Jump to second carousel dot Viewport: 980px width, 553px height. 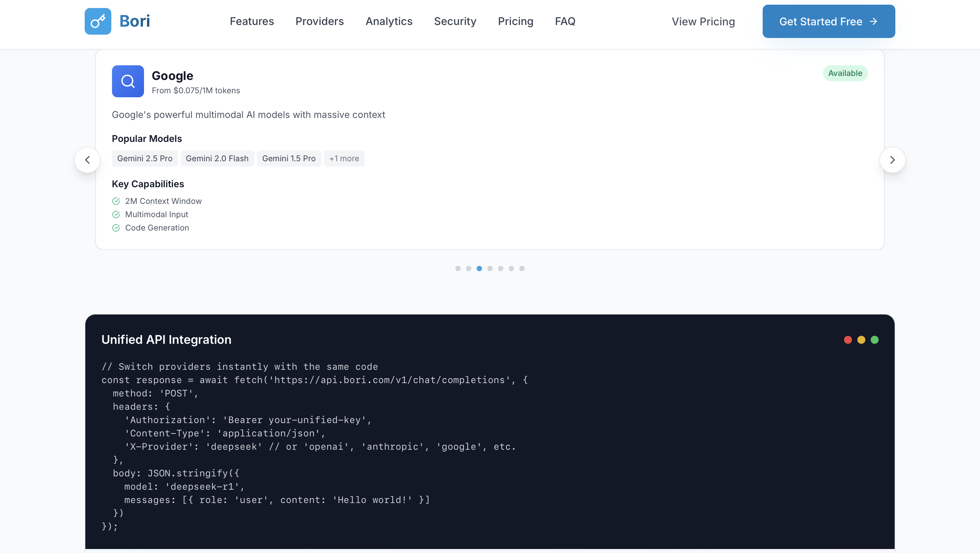(x=469, y=269)
